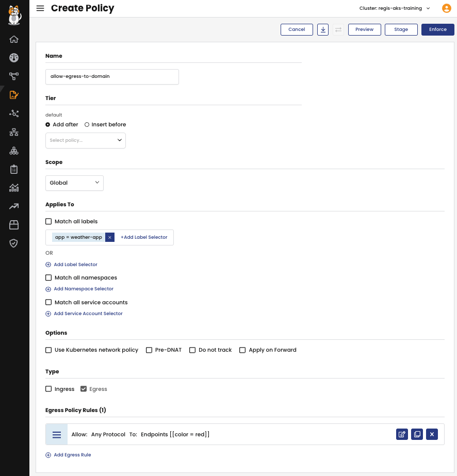Click the edit icon on the egress rule

(x=402, y=434)
